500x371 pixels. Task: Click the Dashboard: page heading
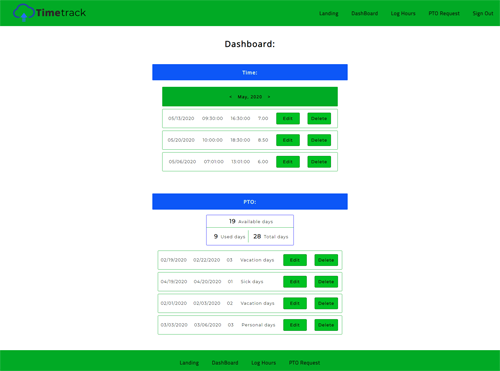click(x=250, y=44)
